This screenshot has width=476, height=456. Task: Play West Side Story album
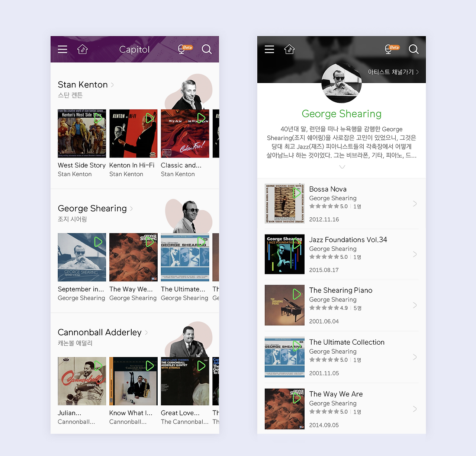[98, 118]
